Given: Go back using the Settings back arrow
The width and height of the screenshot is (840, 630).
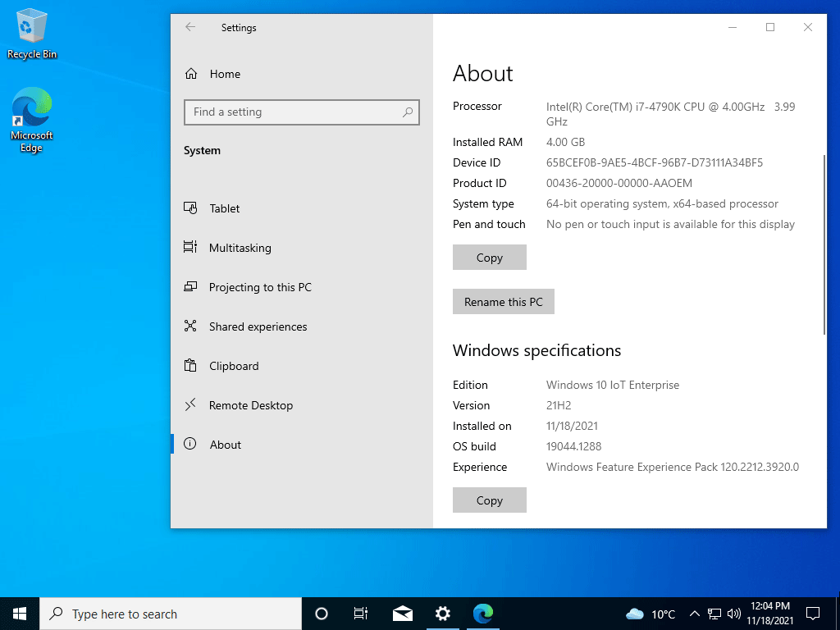Looking at the screenshot, I should pyautogui.click(x=190, y=27).
